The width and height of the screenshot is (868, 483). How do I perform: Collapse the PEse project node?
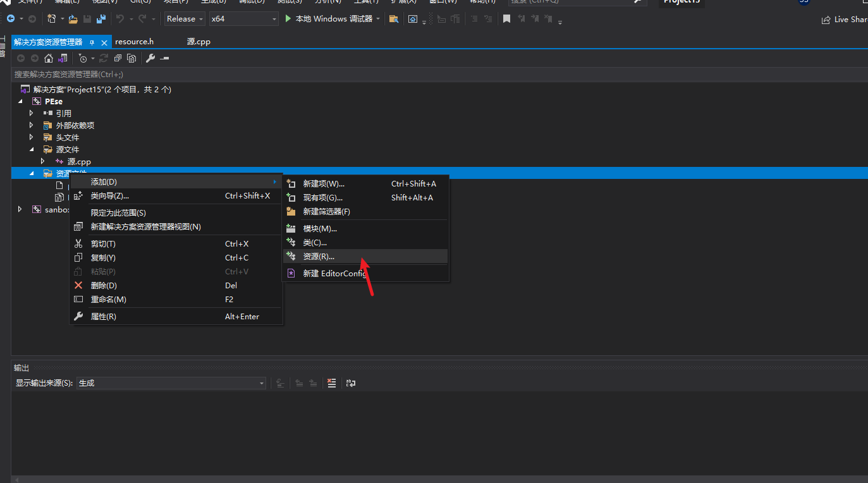point(20,101)
